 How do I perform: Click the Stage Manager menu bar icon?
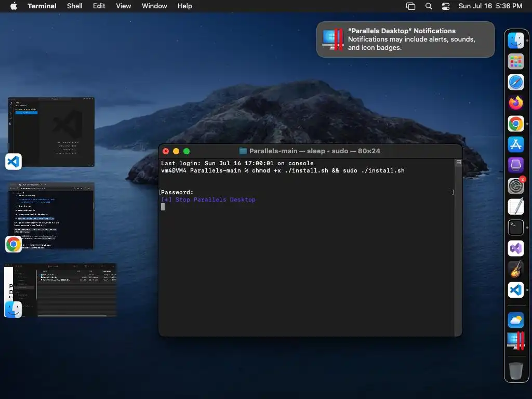[410, 6]
